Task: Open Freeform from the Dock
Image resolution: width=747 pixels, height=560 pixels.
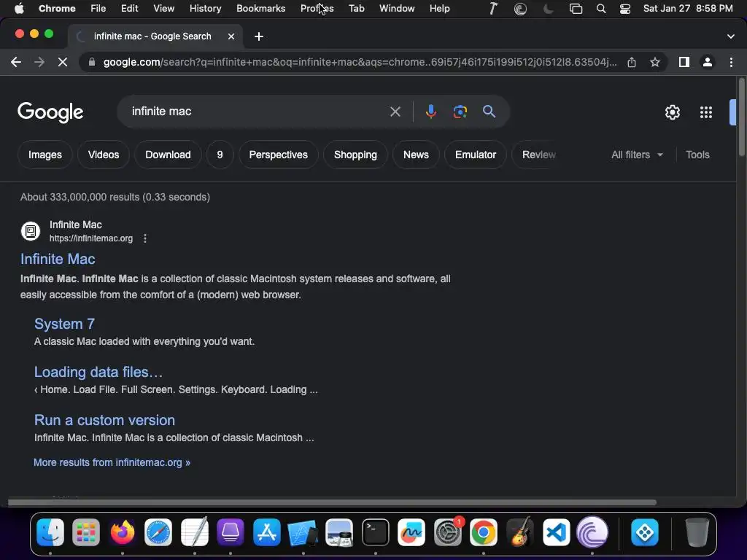Action: (411, 532)
